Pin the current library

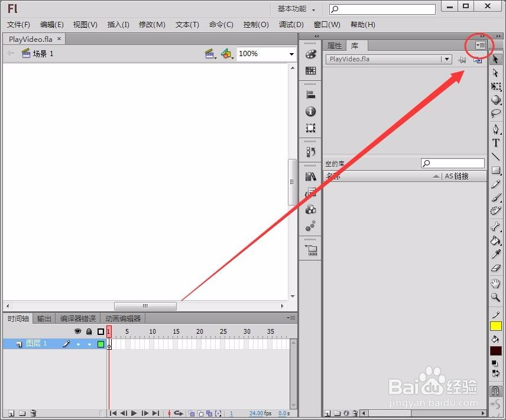click(462, 60)
